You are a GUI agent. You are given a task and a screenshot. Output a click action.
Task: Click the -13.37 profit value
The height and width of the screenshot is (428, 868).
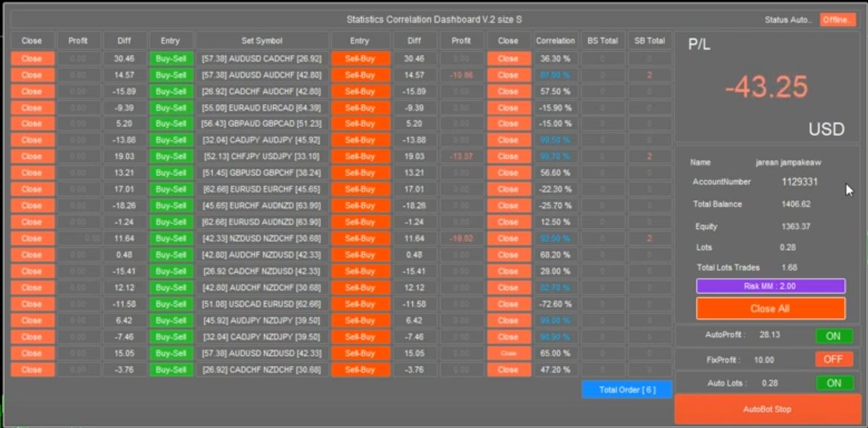(x=461, y=157)
